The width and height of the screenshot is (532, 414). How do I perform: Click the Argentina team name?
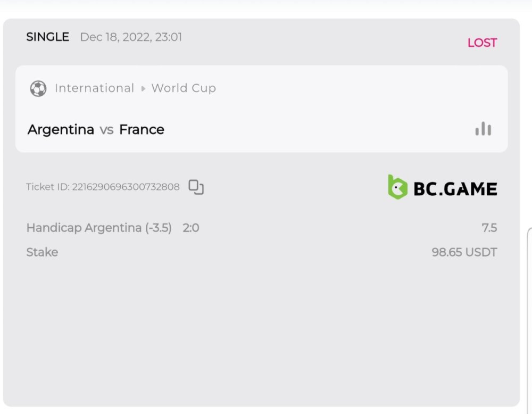(x=61, y=129)
